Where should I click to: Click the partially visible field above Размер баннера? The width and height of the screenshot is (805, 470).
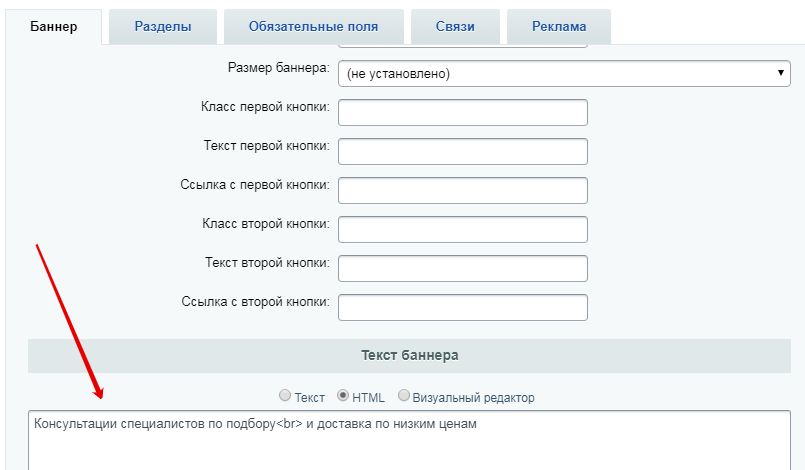click(x=463, y=46)
